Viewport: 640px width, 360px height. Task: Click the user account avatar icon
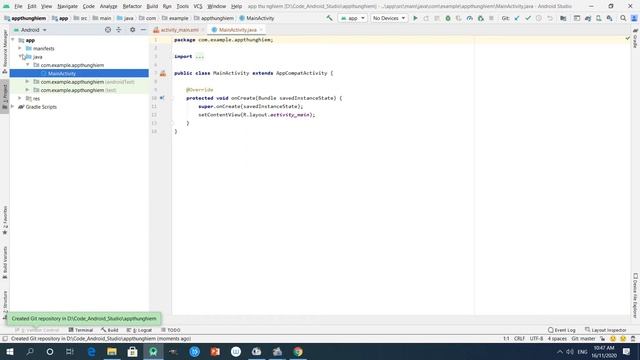634,18
